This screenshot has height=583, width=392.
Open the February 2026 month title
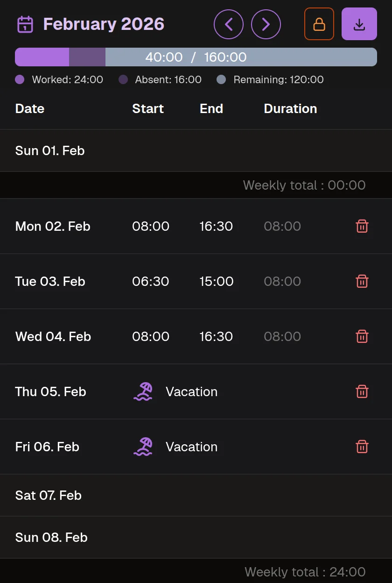104,24
